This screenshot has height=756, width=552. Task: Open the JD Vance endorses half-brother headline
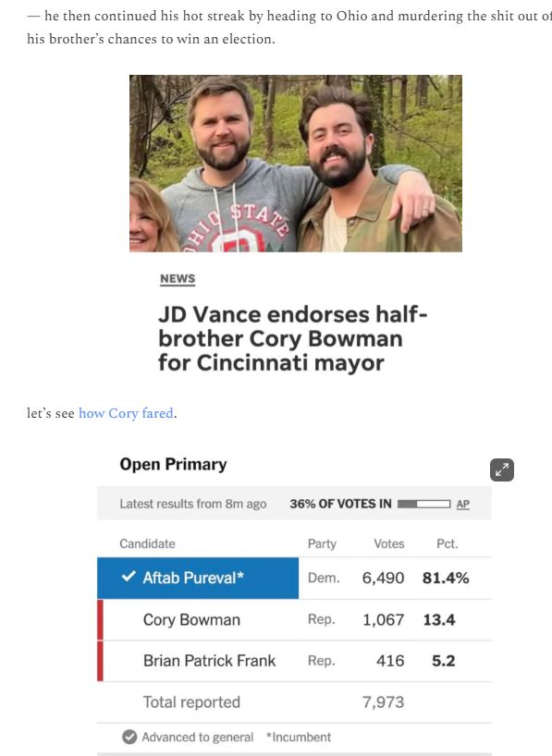[292, 338]
